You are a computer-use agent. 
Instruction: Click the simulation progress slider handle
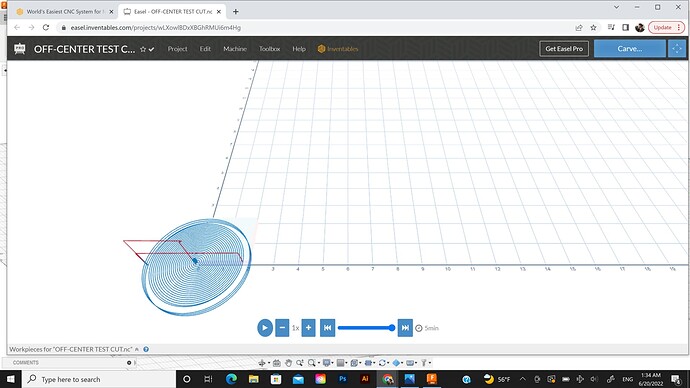pos(392,328)
